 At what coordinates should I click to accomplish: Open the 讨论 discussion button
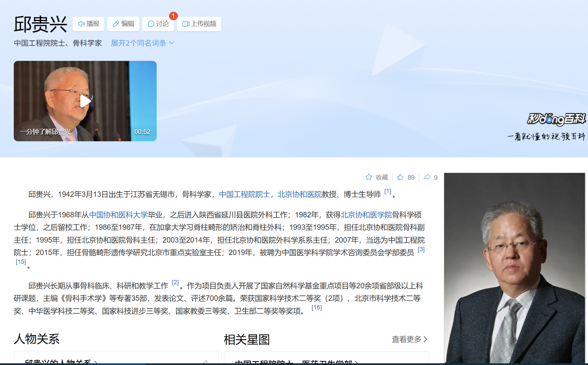(158, 24)
